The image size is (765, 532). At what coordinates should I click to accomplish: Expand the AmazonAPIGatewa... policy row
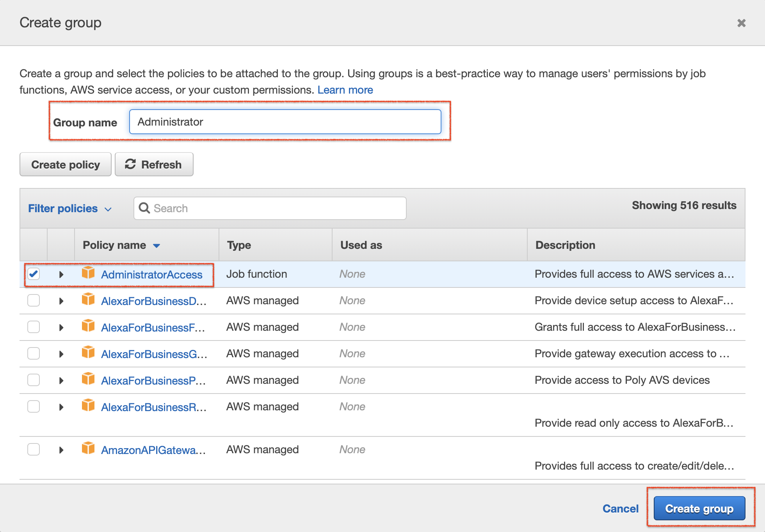pos(61,450)
